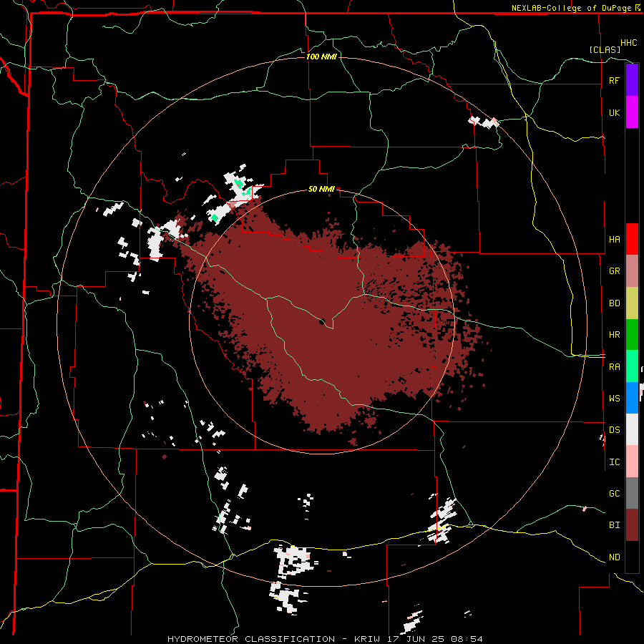Click the RF purple legend swatch

(x=632, y=80)
